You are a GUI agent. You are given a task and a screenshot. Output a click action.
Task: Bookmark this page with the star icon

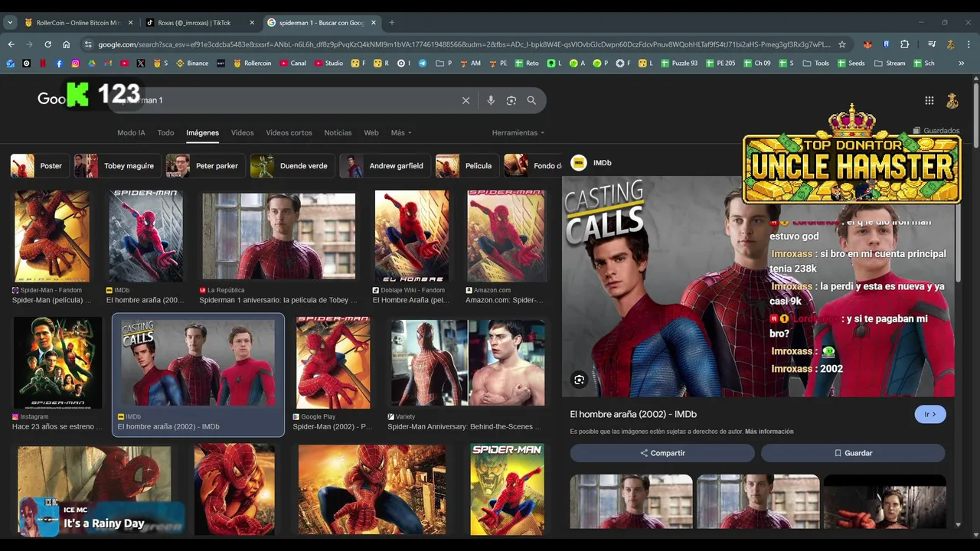click(842, 44)
